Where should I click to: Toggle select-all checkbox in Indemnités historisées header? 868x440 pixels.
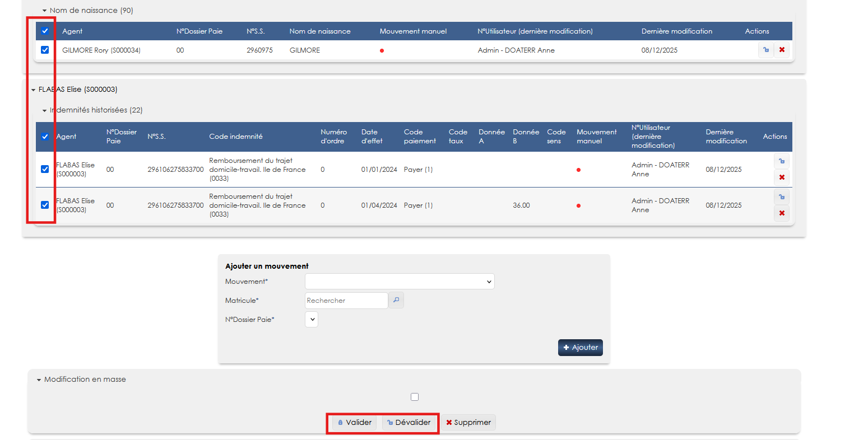(45, 137)
